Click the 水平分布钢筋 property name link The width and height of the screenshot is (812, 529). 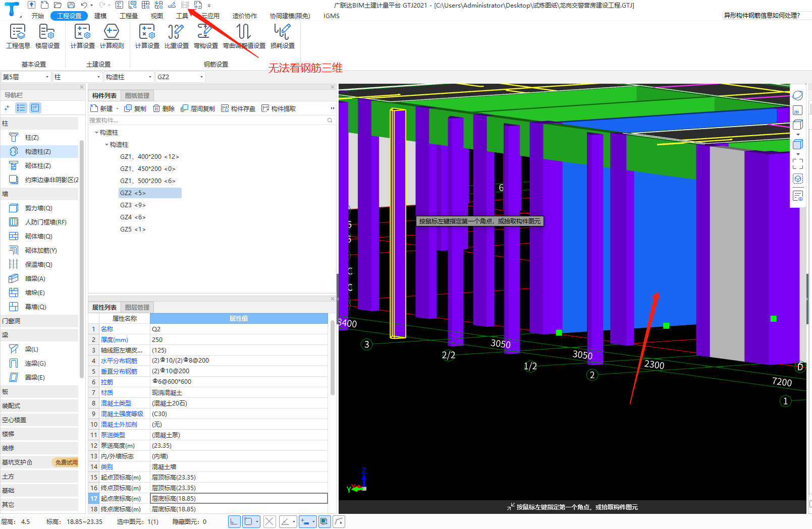[x=119, y=361]
